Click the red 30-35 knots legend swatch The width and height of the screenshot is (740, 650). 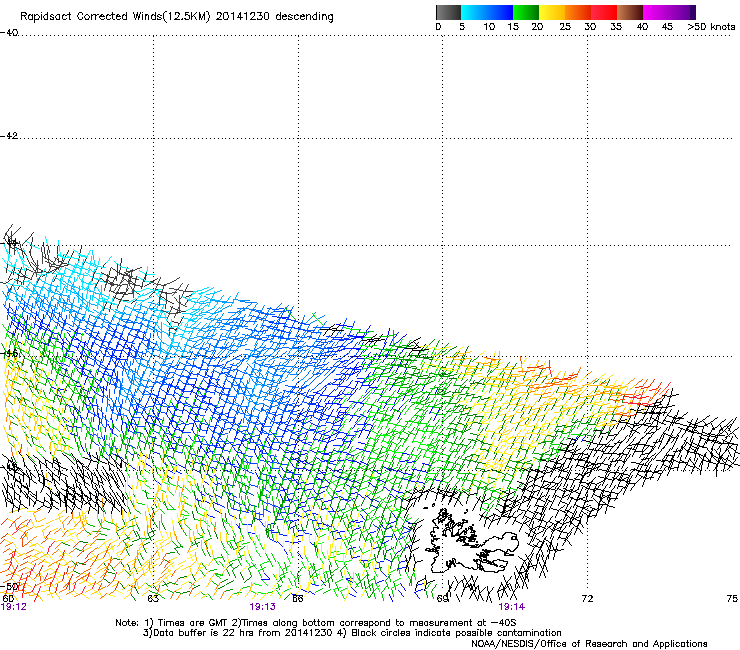(604, 12)
